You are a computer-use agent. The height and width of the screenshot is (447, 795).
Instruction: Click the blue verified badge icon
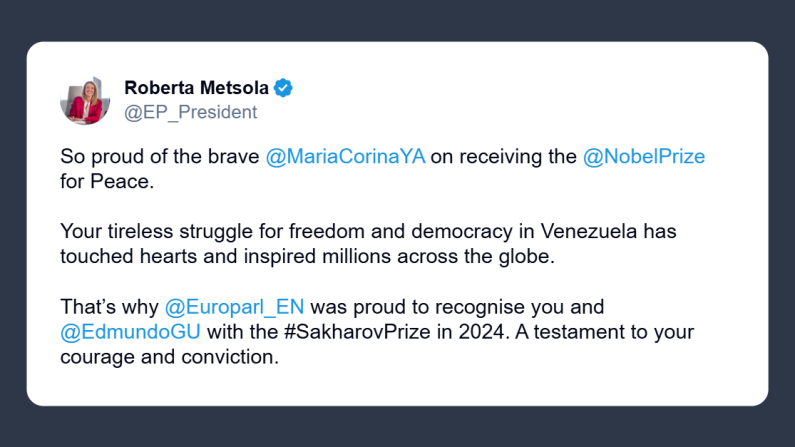pyautogui.click(x=283, y=88)
